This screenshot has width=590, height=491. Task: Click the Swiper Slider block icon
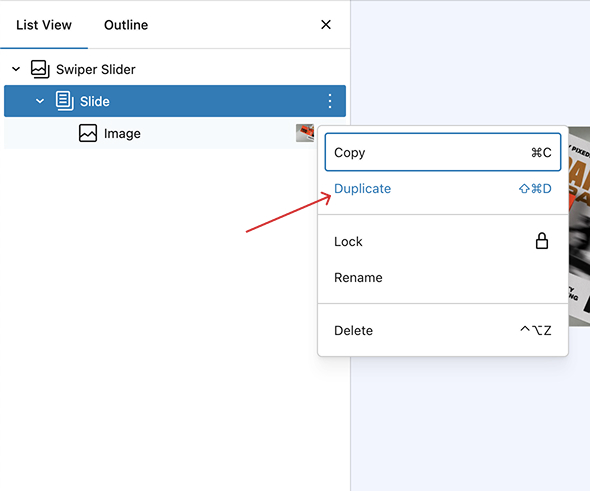[40, 69]
